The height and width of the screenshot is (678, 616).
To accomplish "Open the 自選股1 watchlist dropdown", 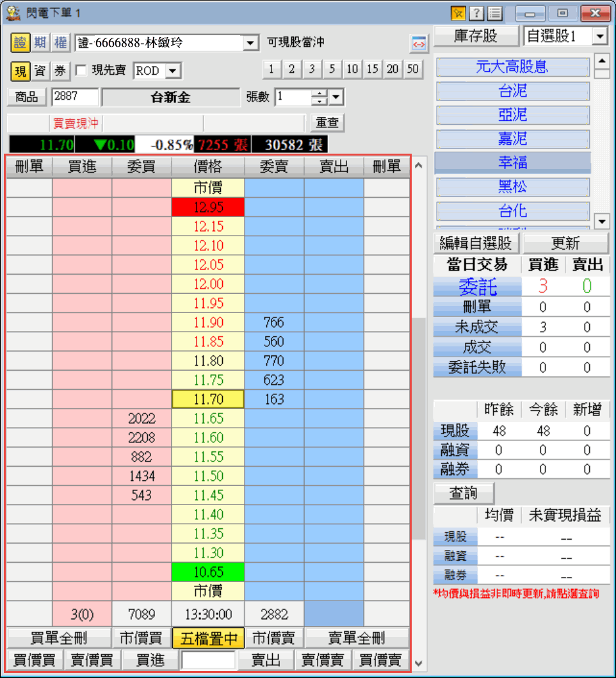I will (599, 36).
